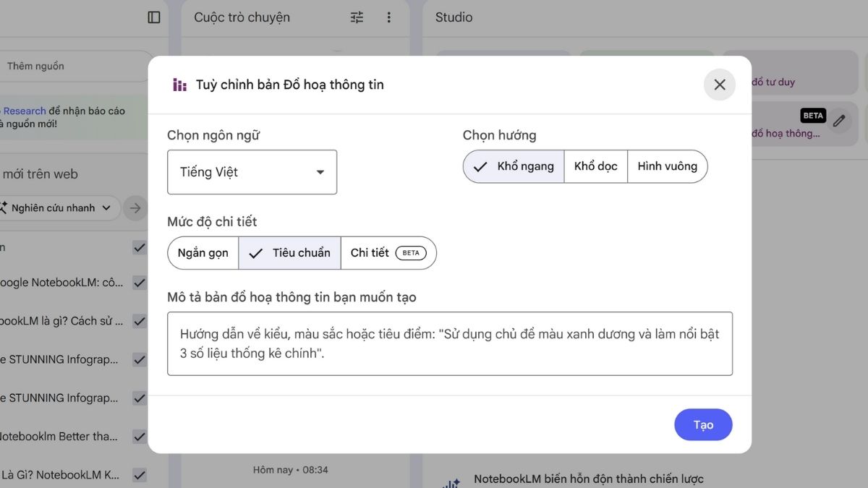This screenshot has width=868, height=488.
Task: Edit the infographic via the pencil icon
Action: click(x=838, y=121)
